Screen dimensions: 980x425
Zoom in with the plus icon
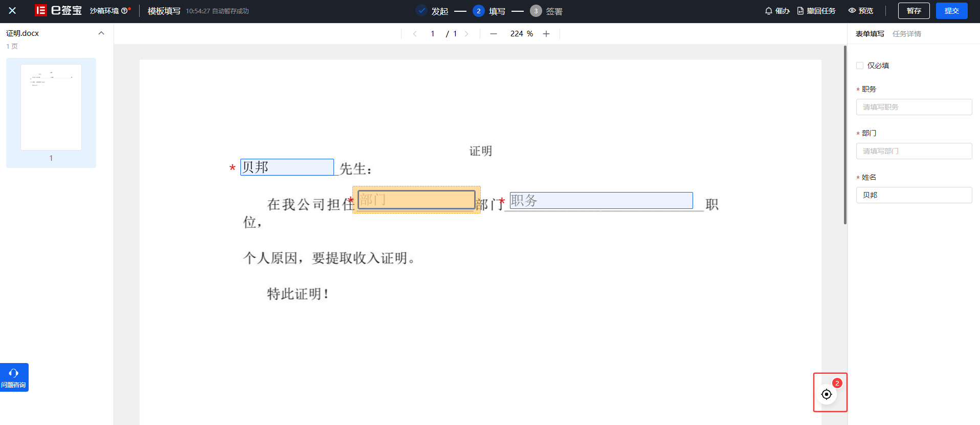click(x=546, y=34)
